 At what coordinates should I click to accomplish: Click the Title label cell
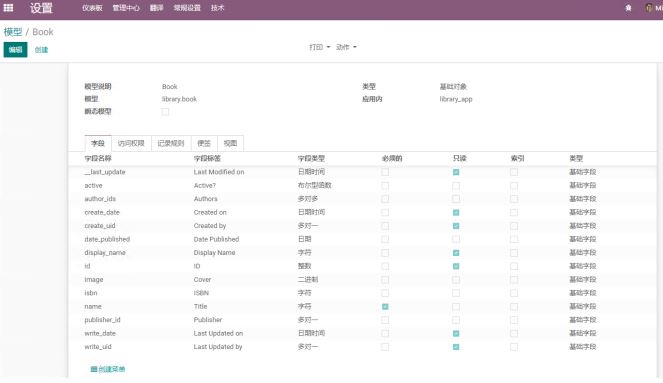(x=200, y=306)
